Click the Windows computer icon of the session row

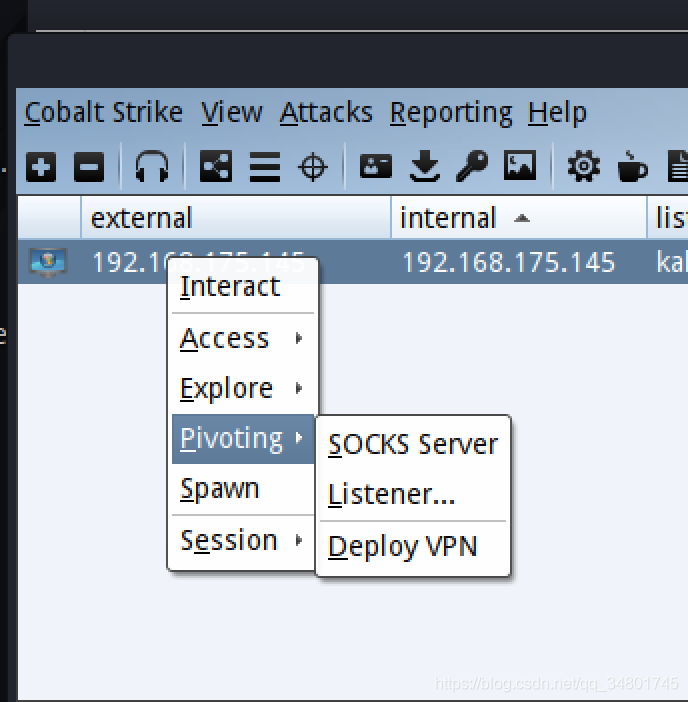48,262
